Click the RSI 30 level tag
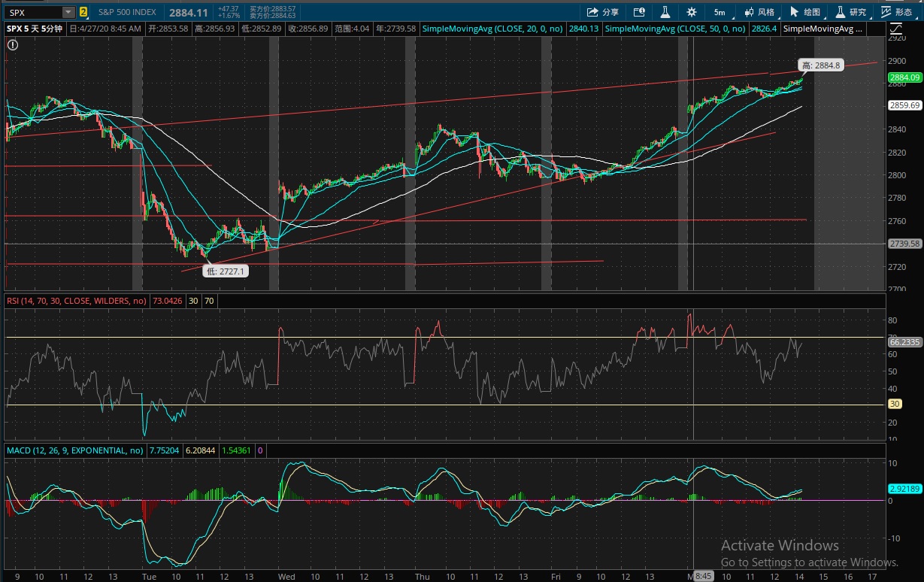 coord(895,404)
